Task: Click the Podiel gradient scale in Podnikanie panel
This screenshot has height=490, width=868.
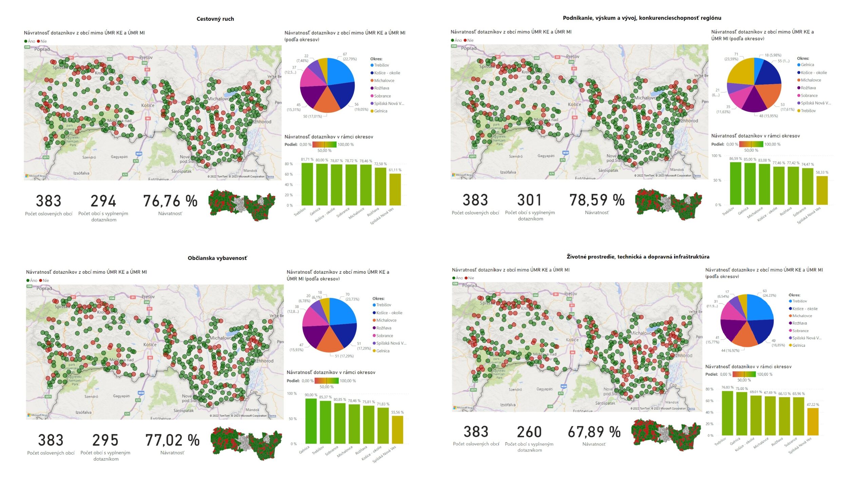Action: click(x=751, y=144)
